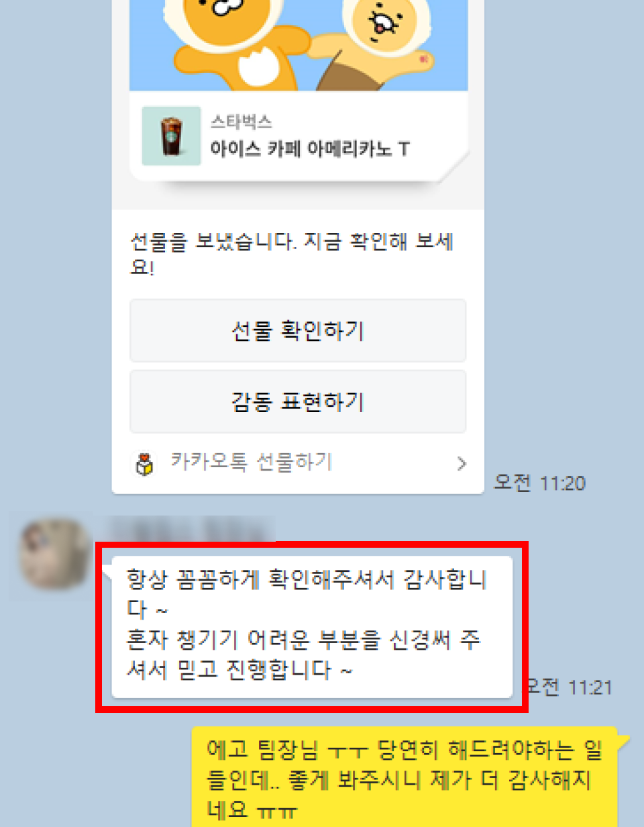Click the 오전 11:20 timestamp
644x827 pixels.
[539, 483]
